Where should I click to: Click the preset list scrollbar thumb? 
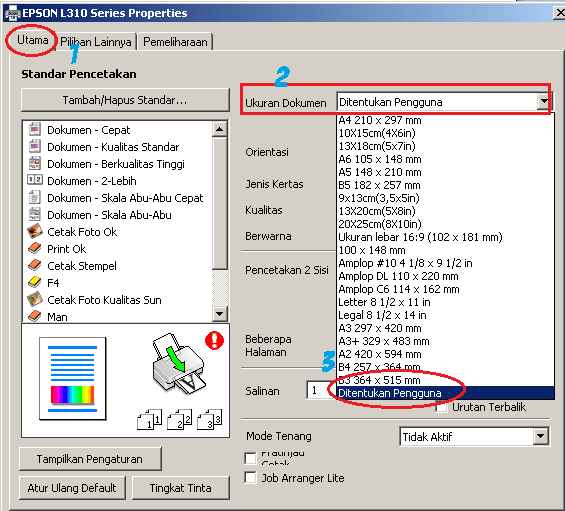coord(219,203)
